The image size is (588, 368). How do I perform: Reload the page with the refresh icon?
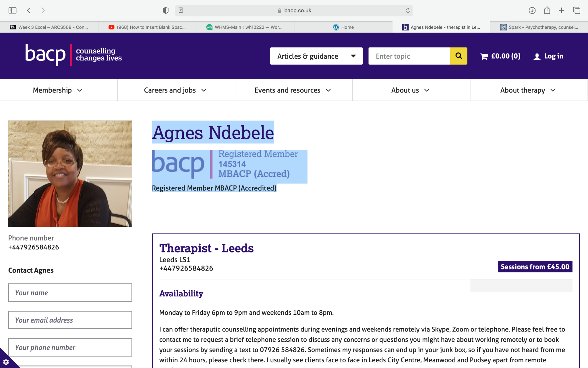pyautogui.click(x=408, y=10)
